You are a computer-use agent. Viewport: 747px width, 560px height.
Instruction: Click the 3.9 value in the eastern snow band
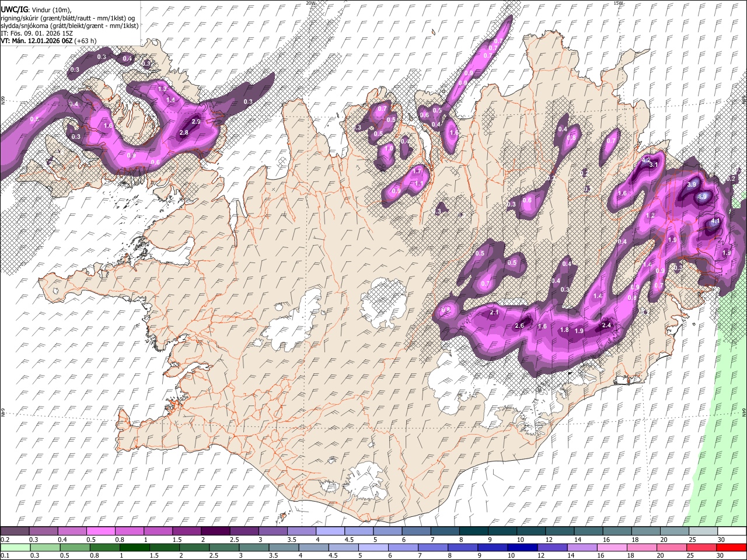coord(692,184)
